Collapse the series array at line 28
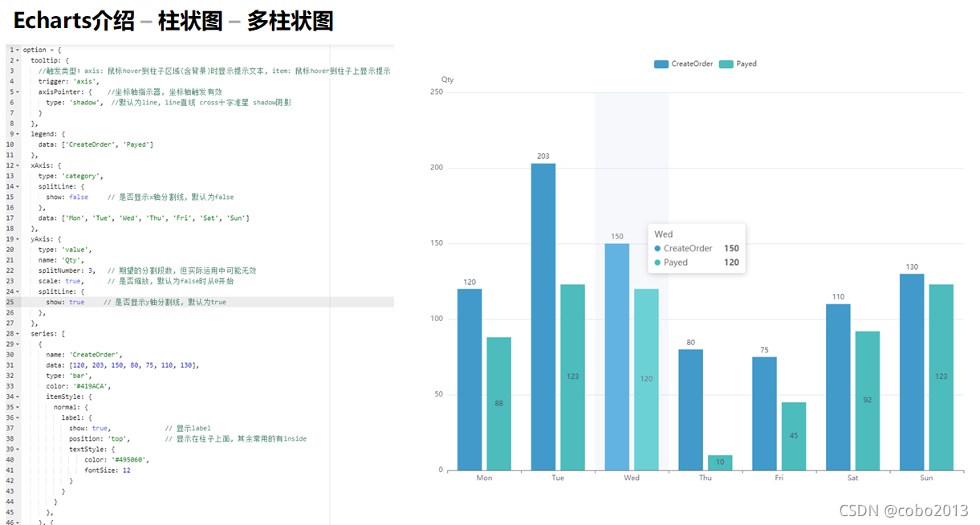The image size is (980, 525). click(18, 334)
